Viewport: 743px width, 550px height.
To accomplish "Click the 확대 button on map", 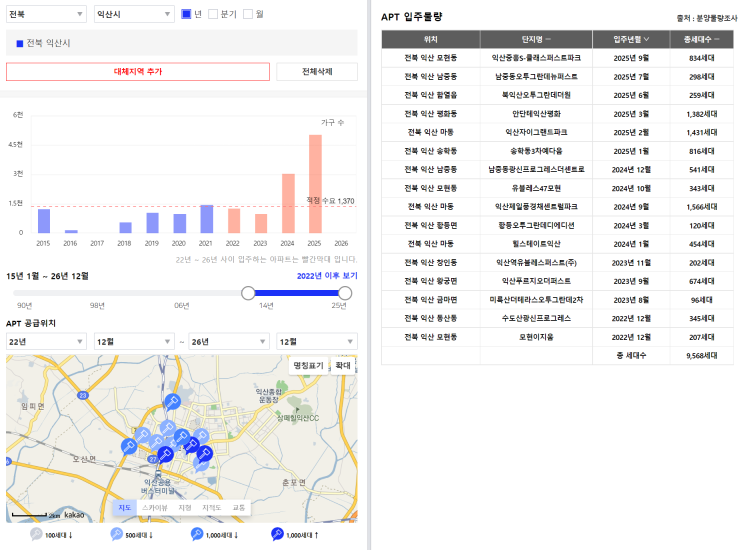I will point(343,365).
